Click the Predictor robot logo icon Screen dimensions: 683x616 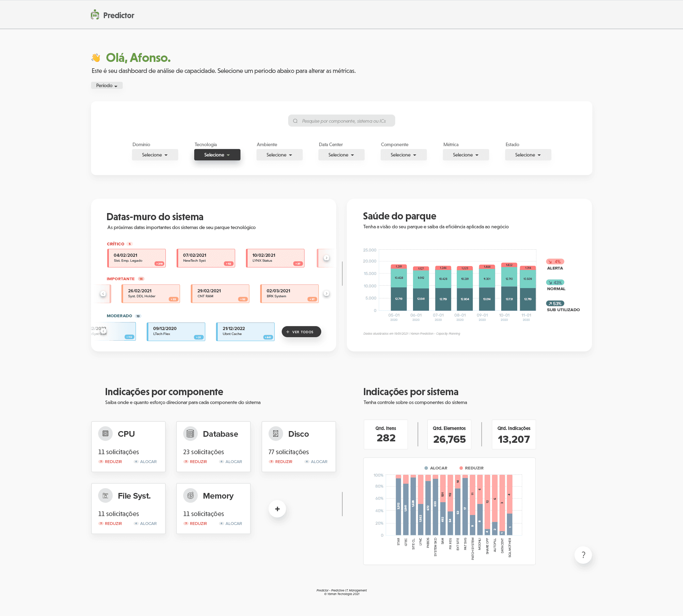(x=95, y=15)
